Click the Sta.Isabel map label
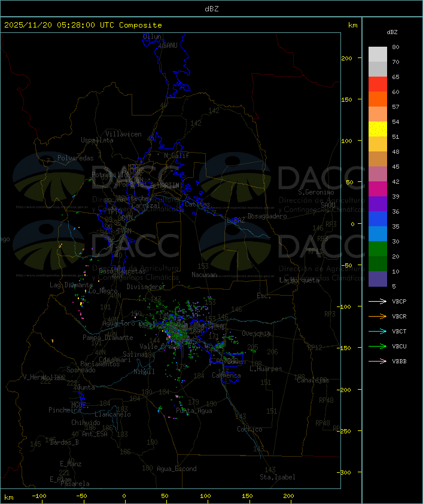The width and height of the screenshot is (423, 504). click(x=278, y=477)
